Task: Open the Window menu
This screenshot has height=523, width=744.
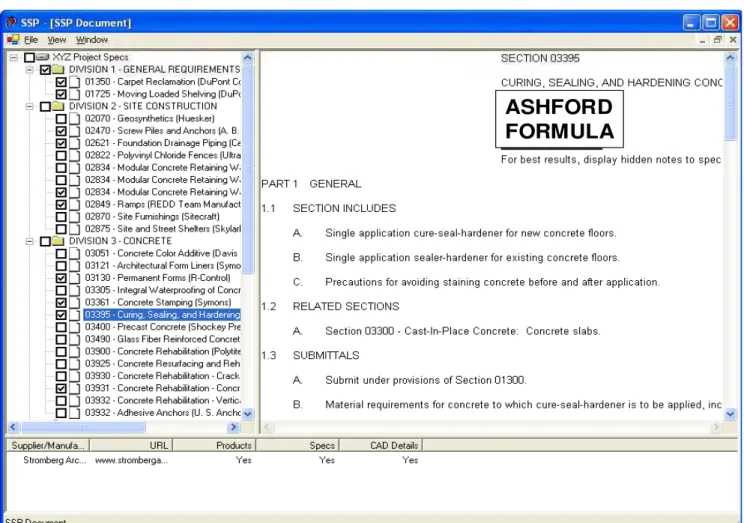Action: point(92,40)
